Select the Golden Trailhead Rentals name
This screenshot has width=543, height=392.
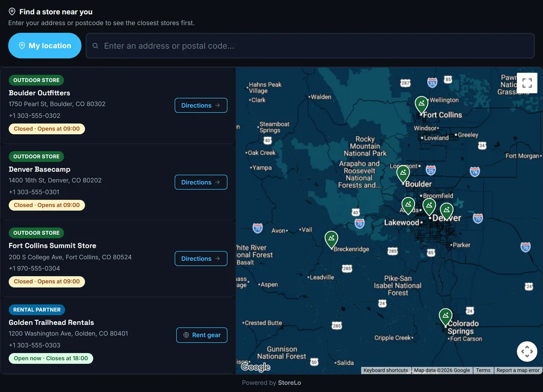click(51, 322)
